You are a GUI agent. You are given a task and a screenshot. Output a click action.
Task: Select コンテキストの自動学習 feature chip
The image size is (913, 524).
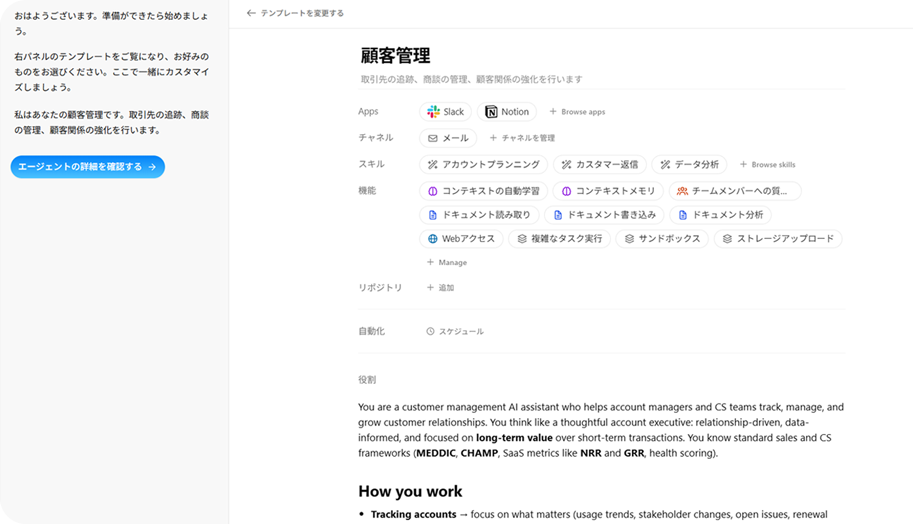[483, 191]
